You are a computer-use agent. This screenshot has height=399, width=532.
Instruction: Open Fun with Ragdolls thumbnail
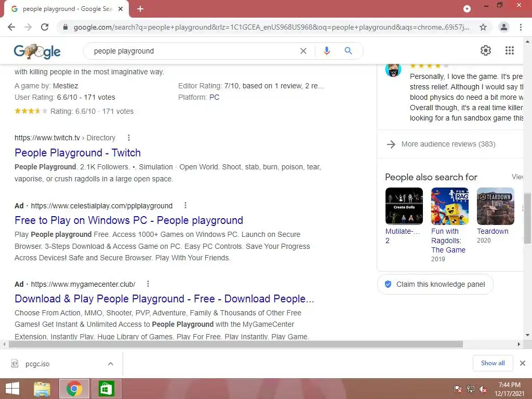pyautogui.click(x=450, y=206)
